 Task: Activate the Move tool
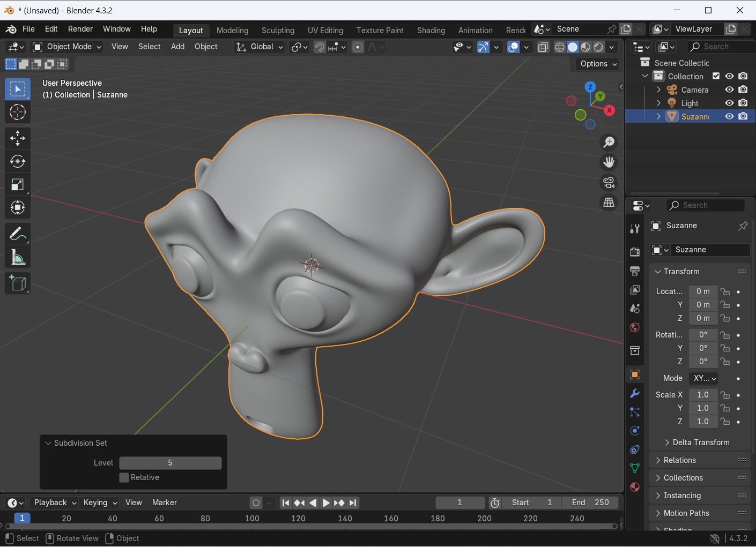click(x=18, y=138)
